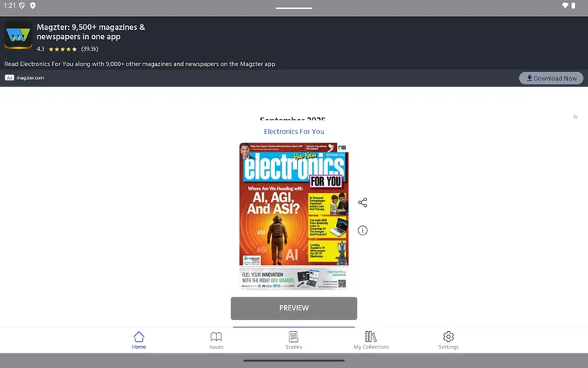Screen dimensions: 588x368
Task: Tap the Wi-Fi status icon
Action: [x=565, y=5]
